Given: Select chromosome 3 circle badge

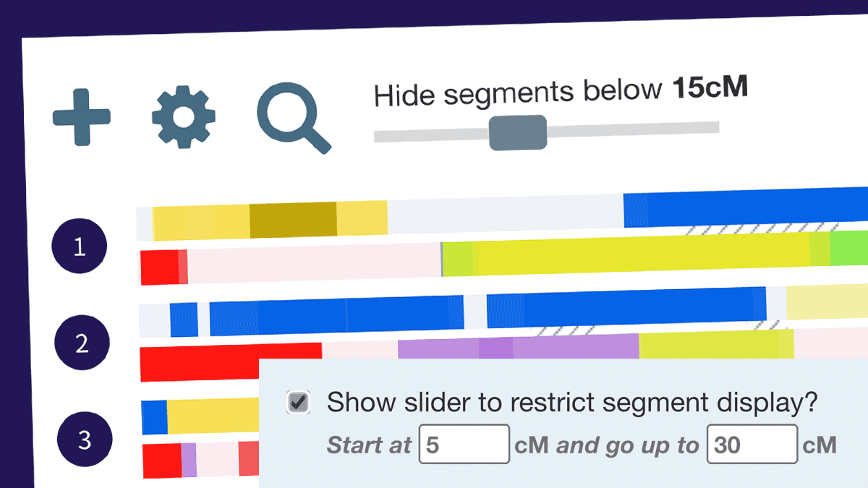Looking at the screenshot, I should (85, 440).
